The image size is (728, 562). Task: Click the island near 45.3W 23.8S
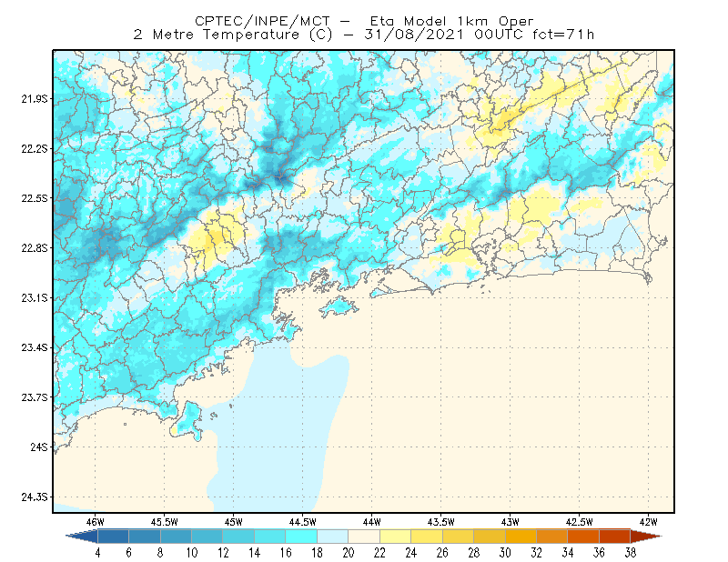[x=187, y=421]
